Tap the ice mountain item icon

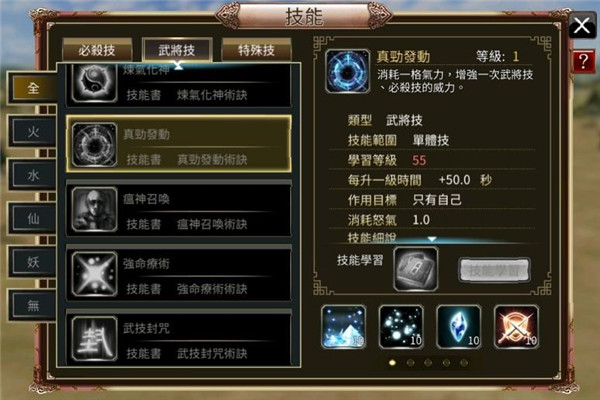point(344,327)
